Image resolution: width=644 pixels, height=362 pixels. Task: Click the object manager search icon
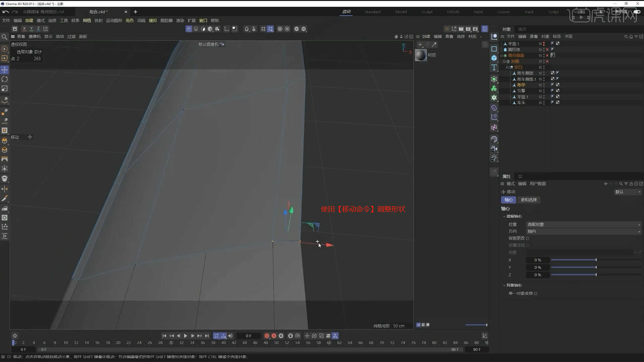pos(626,37)
